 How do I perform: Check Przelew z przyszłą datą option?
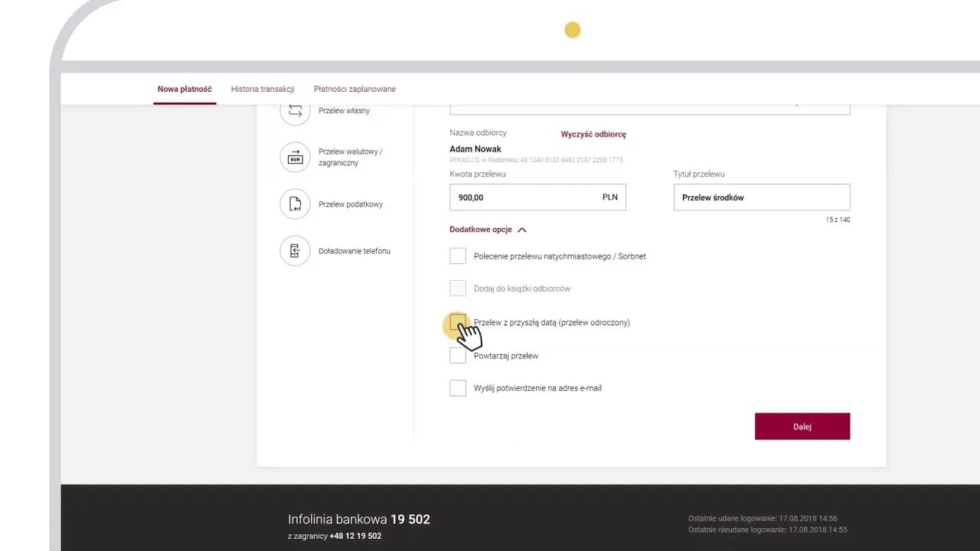[458, 321]
